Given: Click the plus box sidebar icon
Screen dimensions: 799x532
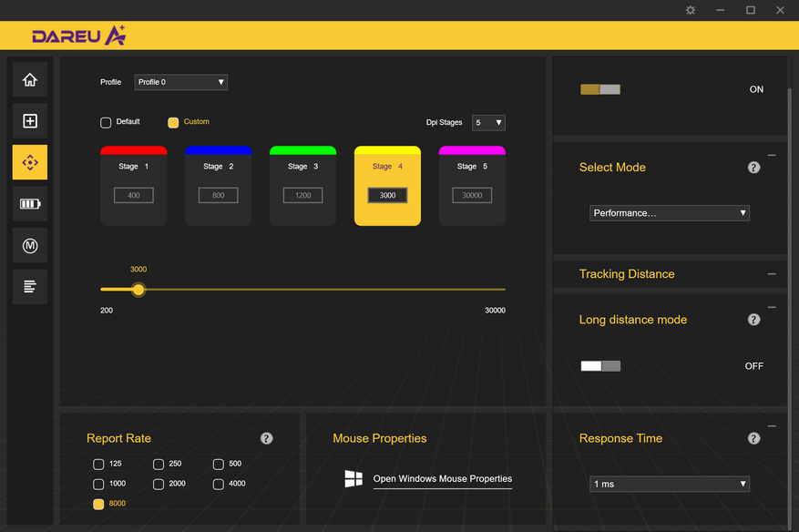Looking at the screenshot, I should tap(30, 121).
